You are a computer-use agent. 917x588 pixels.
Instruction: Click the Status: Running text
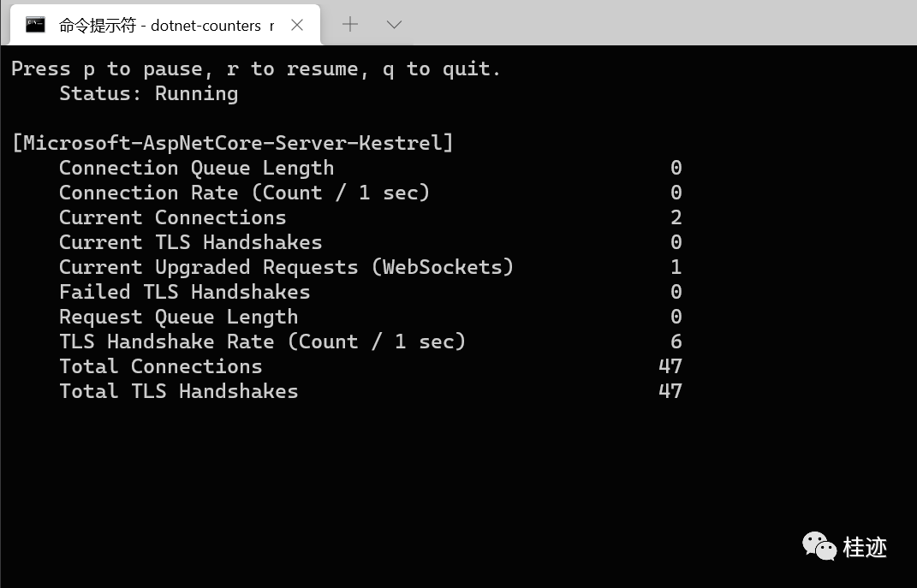coord(148,93)
